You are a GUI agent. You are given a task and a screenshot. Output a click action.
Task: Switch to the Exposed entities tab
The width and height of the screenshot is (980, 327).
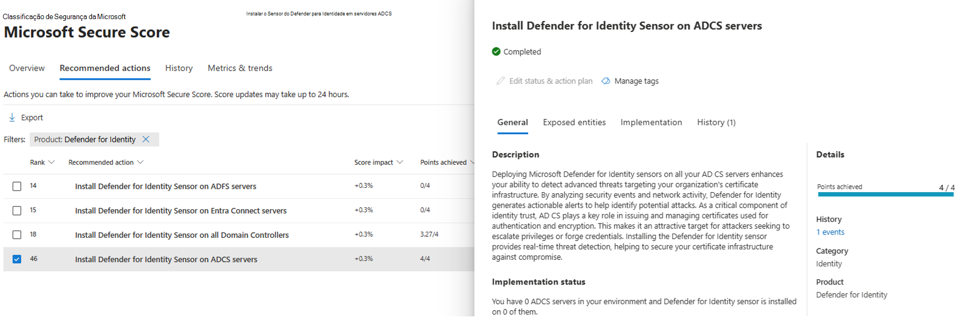point(574,122)
